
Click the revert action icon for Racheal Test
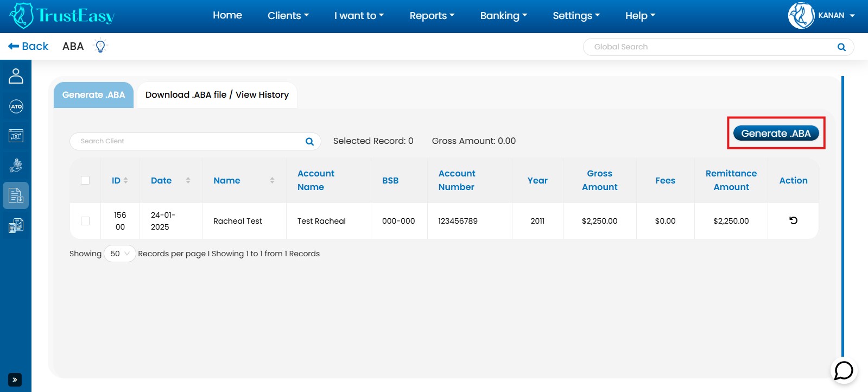[x=793, y=220]
